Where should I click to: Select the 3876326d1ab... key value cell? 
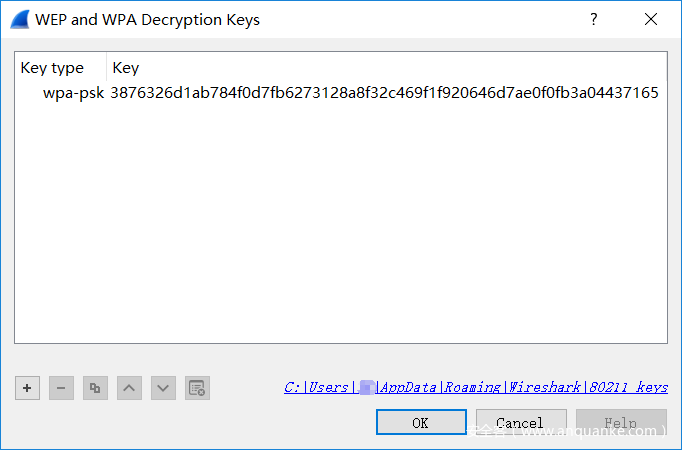384,93
